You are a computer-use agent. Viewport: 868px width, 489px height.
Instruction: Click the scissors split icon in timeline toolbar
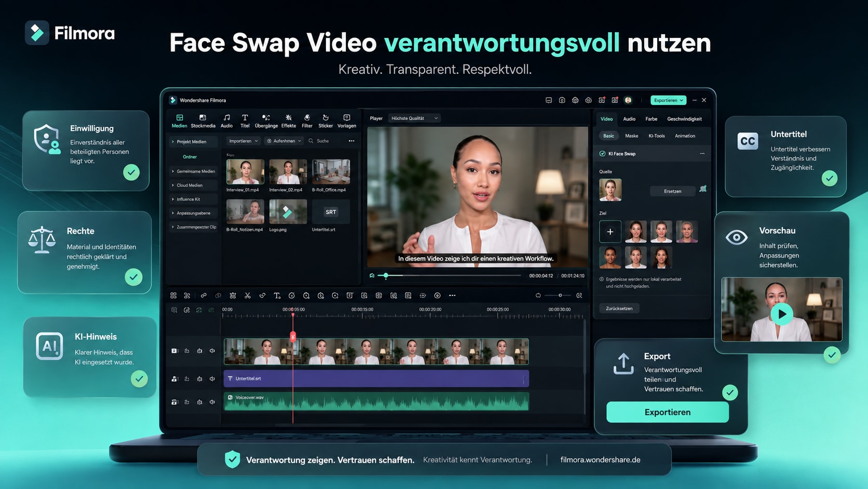pos(248,296)
